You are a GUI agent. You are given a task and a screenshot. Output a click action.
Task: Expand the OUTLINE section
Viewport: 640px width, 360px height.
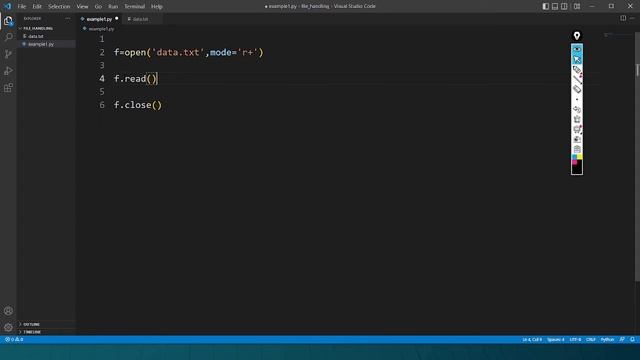46,324
